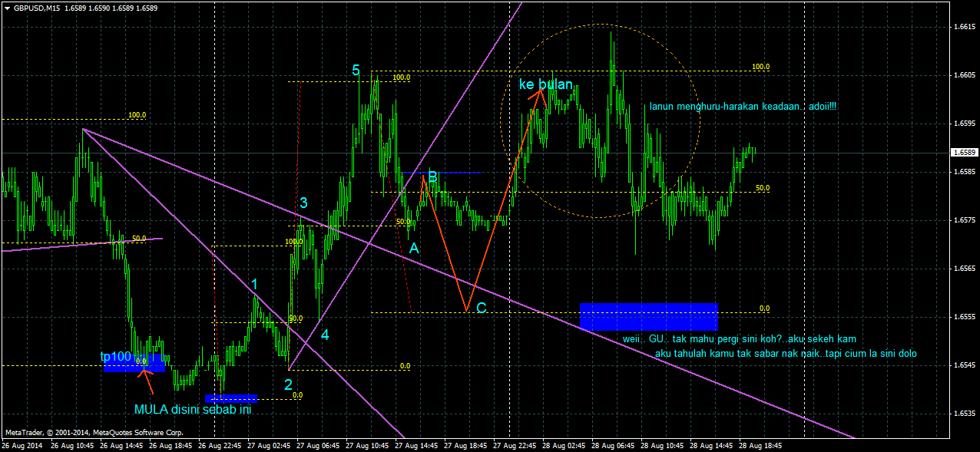Select corrective wave label A
The height and width of the screenshot is (452, 980).
tap(414, 249)
